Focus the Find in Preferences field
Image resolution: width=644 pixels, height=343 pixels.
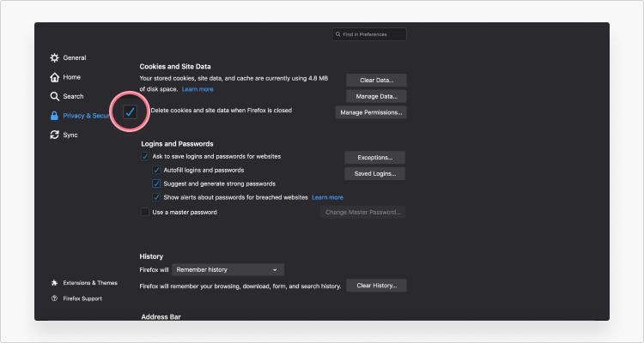pyautogui.click(x=369, y=34)
